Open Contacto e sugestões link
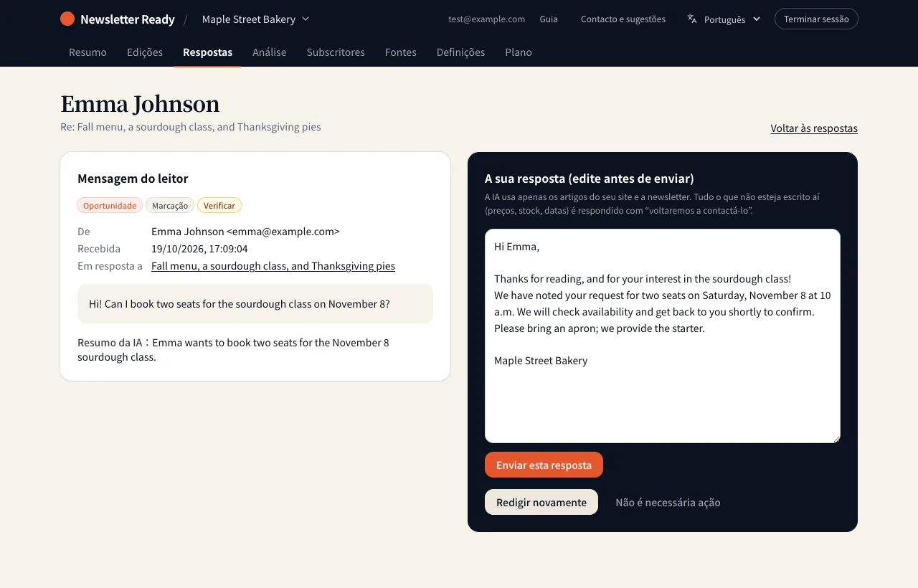Image resolution: width=918 pixels, height=588 pixels. coord(623,19)
